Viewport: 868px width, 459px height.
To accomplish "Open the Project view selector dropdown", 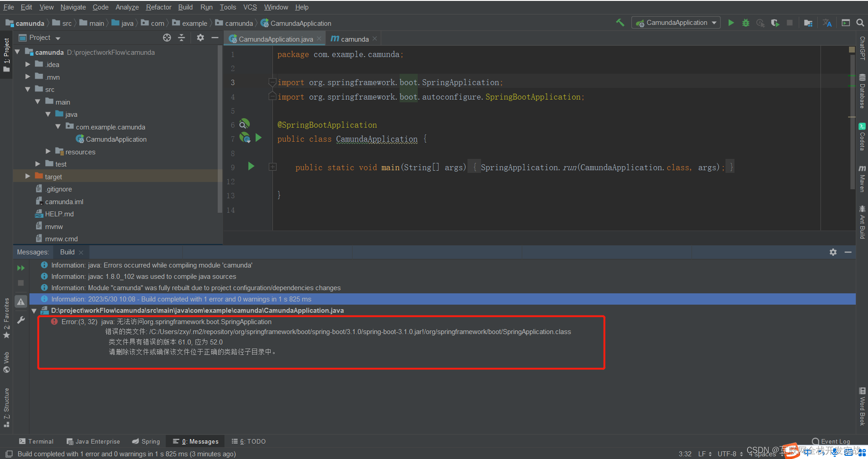I will pyautogui.click(x=39, y=38).
